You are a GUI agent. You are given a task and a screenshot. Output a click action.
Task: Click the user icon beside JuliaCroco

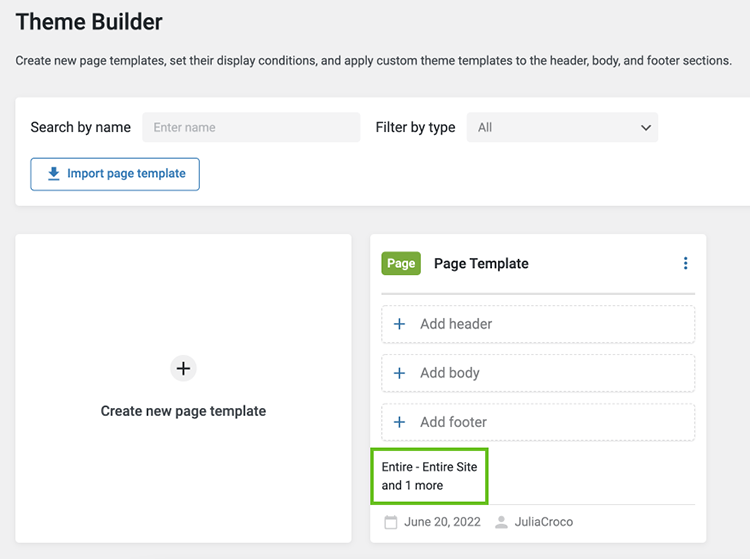point(501,522)
